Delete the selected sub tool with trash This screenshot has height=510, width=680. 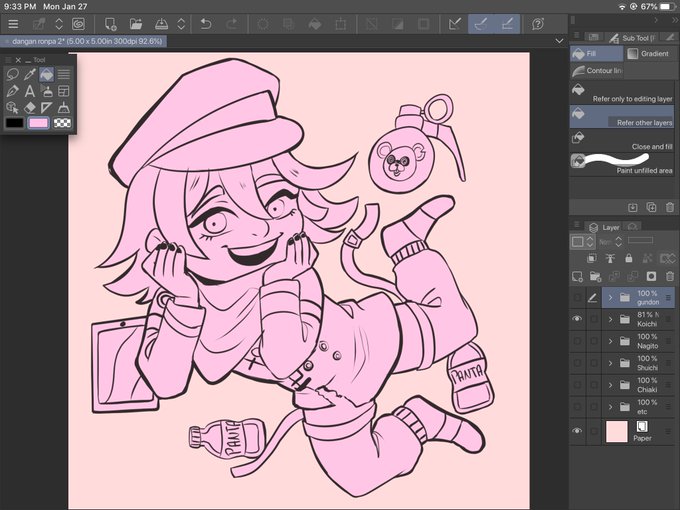point(670,207)
